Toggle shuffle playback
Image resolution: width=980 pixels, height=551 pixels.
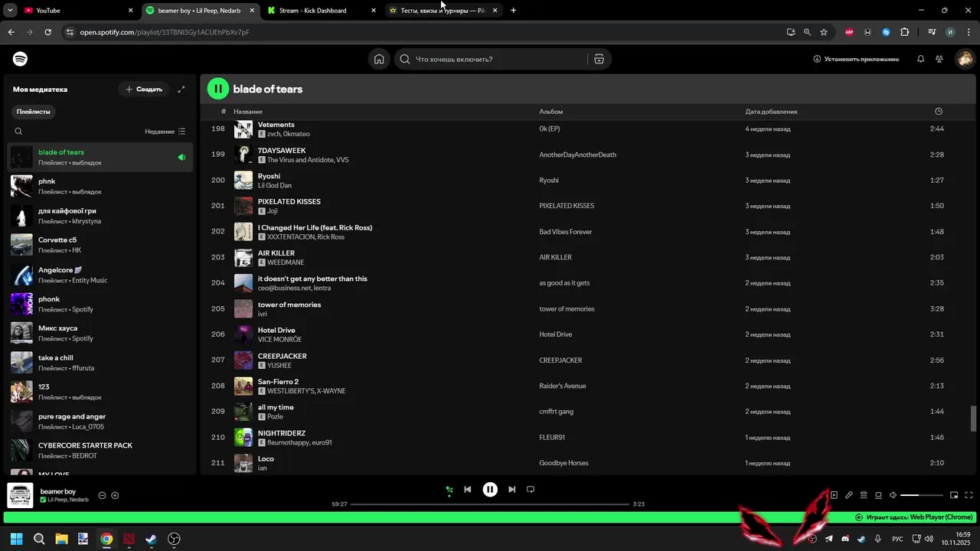[x=449, y=490]
